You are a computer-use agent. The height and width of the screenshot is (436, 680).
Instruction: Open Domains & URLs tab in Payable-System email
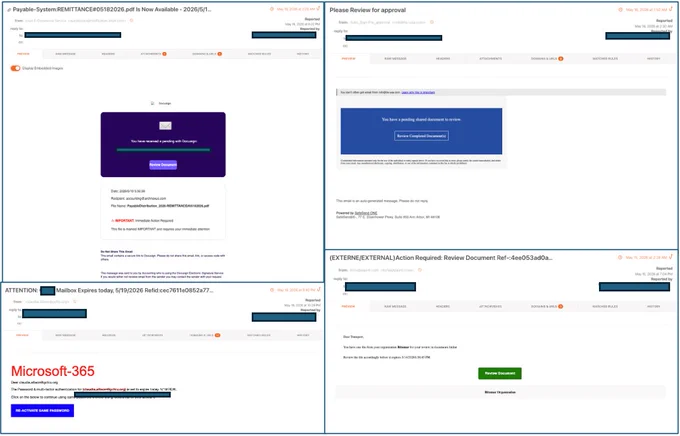point(207,54)
